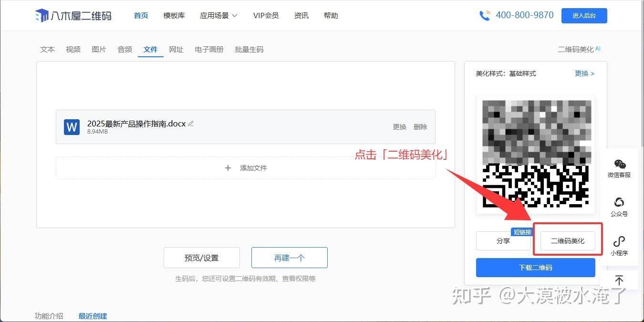Rename file using the pencil edit icon
Screen dimensions: 644x322
(x=191, y=124)
